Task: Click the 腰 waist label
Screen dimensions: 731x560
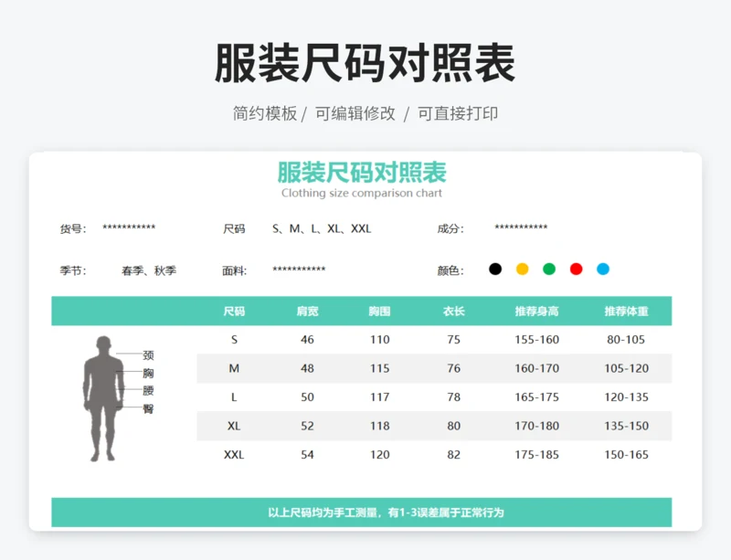Action: click(x=148, y=391)
